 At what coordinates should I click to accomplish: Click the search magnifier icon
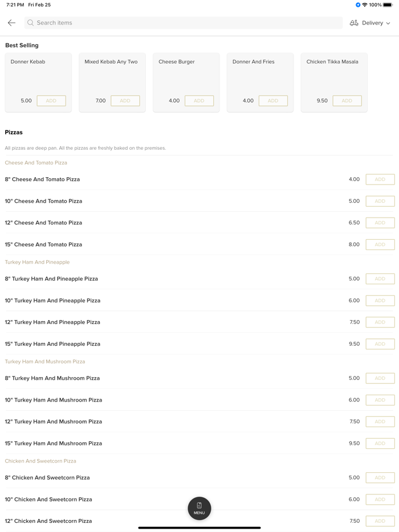31,23
